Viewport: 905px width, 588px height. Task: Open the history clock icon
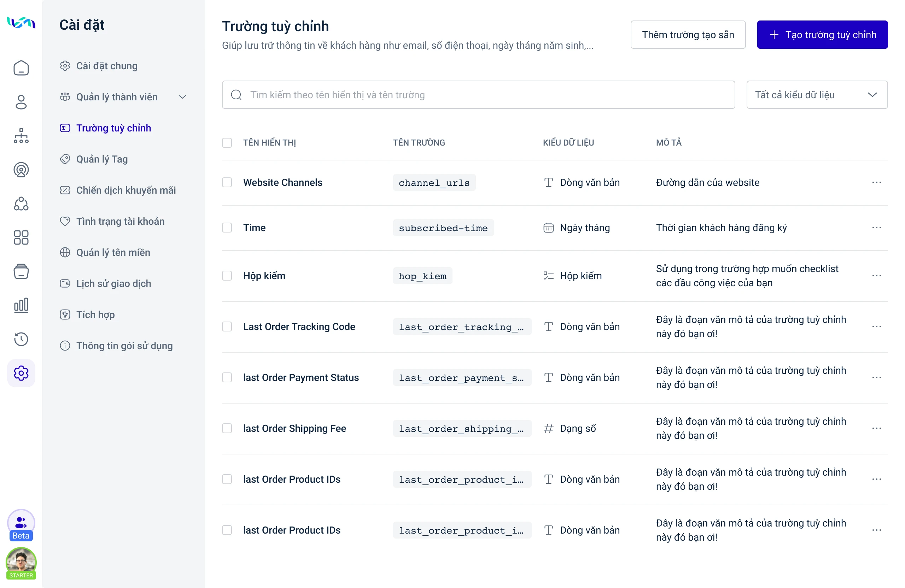click(x=21, y=339)
